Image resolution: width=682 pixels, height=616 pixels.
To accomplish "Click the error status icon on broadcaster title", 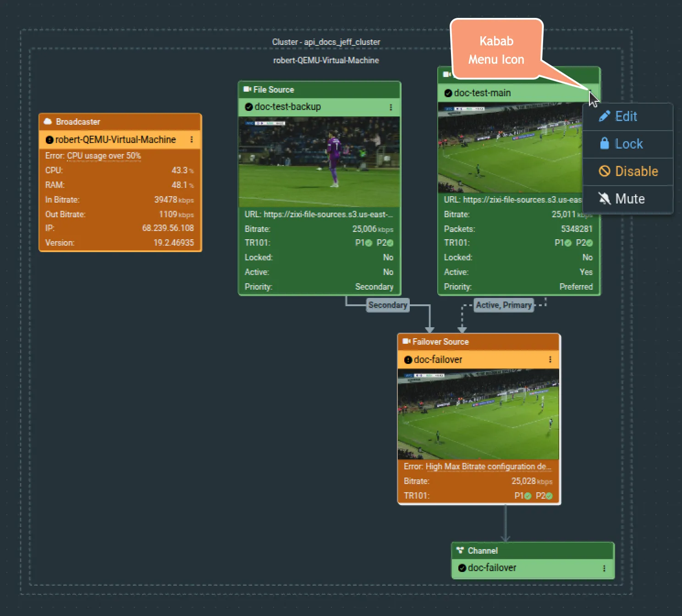I will pyautogui.click(x=49, y=140).
